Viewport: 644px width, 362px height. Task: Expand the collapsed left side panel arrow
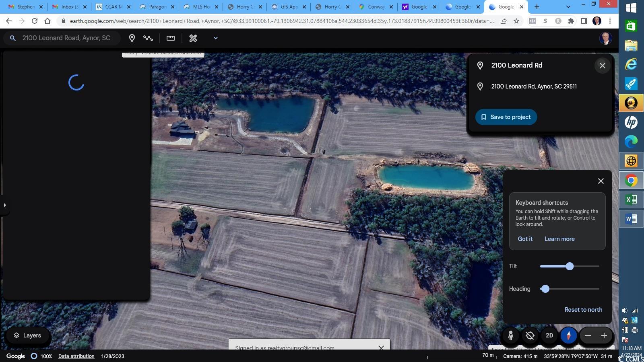pyautogui.click(x=5, y=205)
